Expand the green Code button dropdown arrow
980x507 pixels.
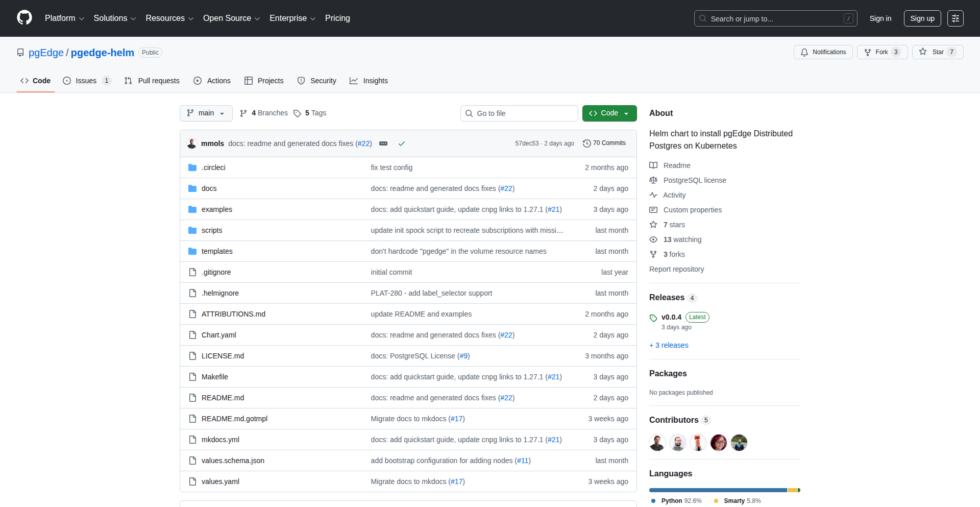click(626, 113)
